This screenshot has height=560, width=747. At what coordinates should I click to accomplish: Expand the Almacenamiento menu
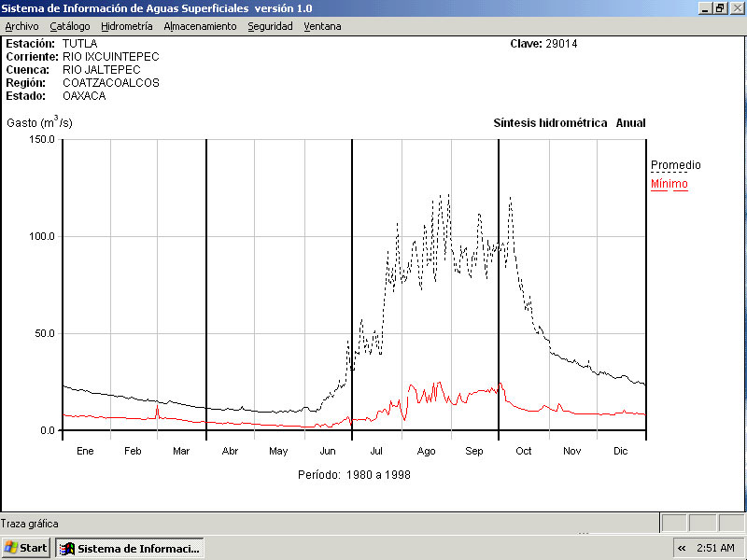pyautogui.click(x=200, y=26)
